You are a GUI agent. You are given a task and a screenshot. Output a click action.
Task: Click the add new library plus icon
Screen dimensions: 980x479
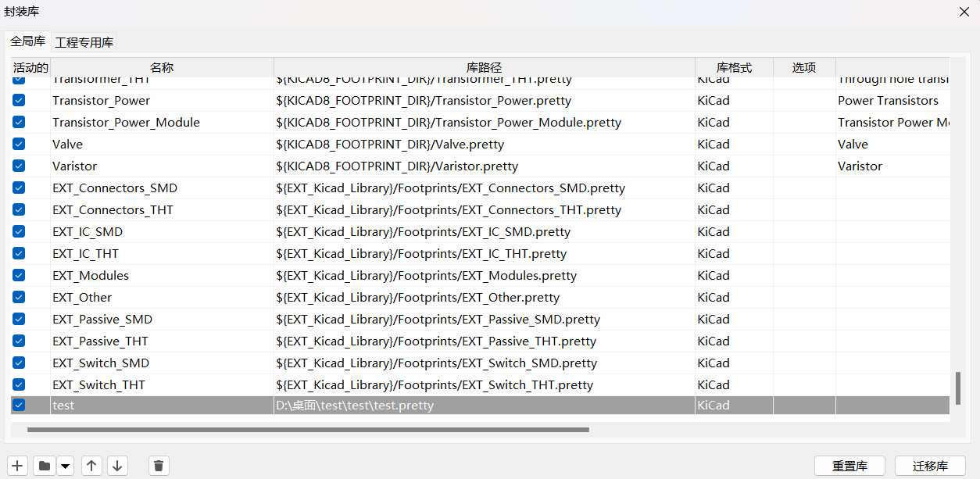coord(18,466)
